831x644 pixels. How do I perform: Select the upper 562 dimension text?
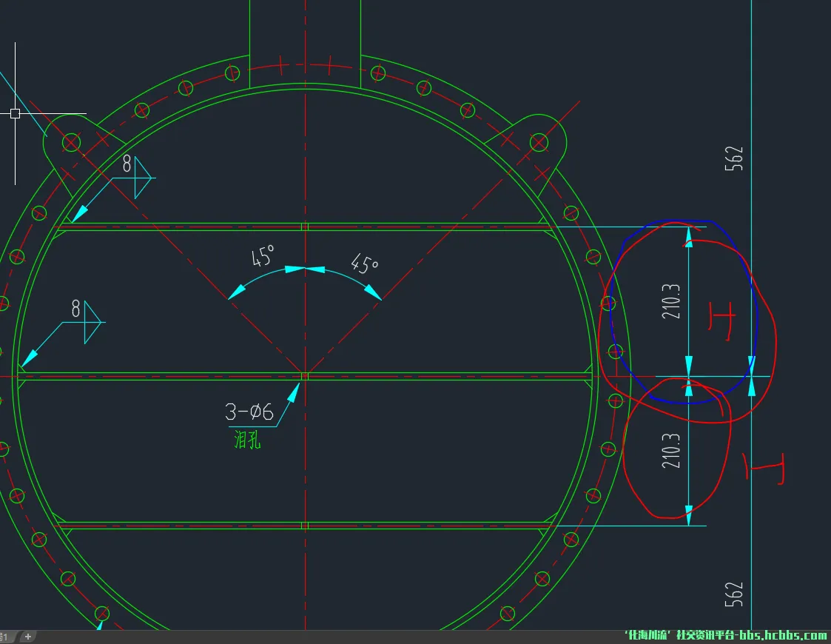pos(734,158)
